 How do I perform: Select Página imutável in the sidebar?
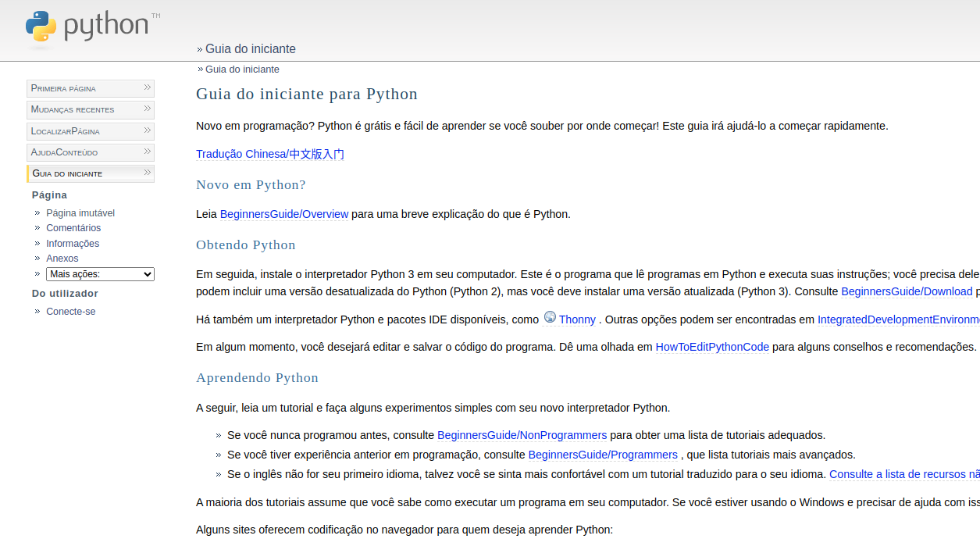click(80, 212)
